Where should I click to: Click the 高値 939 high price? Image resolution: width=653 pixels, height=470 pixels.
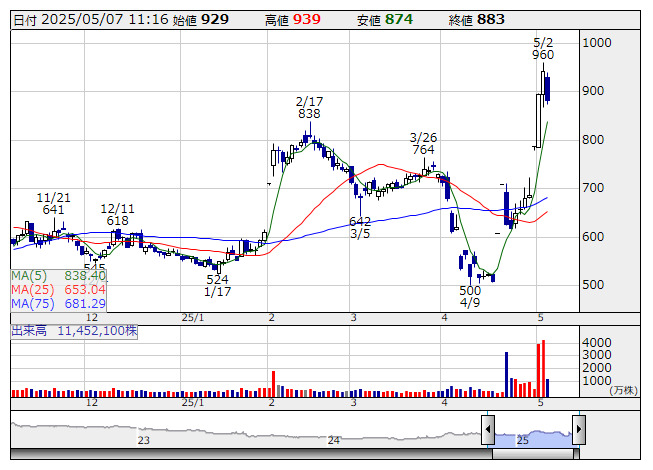[293, 20]
